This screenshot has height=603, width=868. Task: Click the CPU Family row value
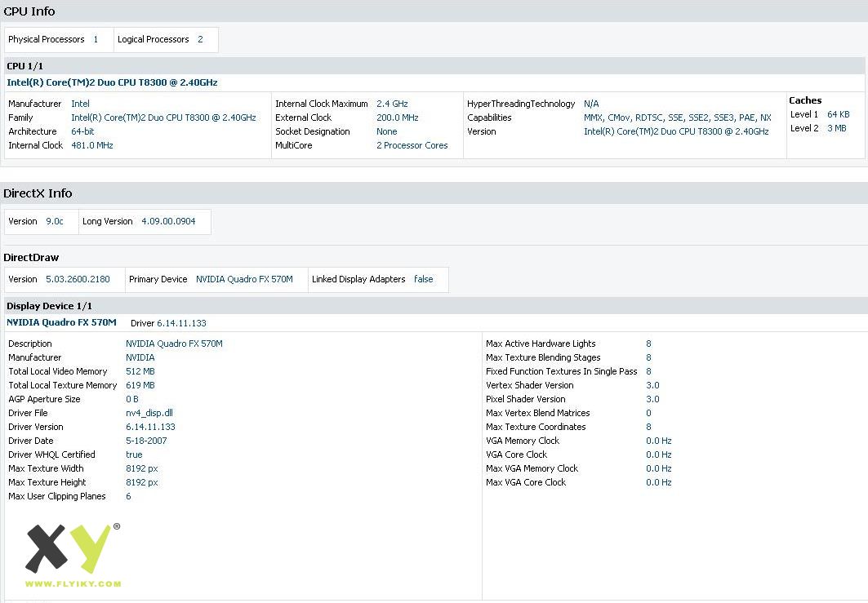(x=163, y=117)
